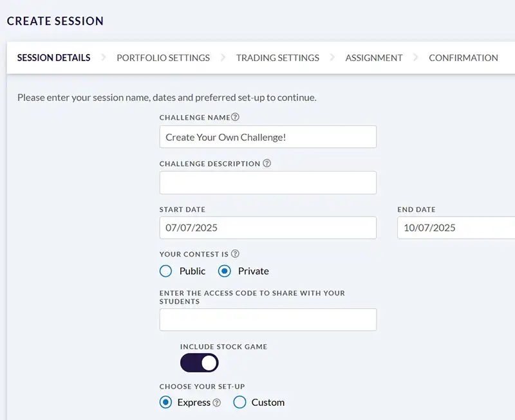Open the End Date field
This screenshot has height=420, width=515.
pos(456,228)
